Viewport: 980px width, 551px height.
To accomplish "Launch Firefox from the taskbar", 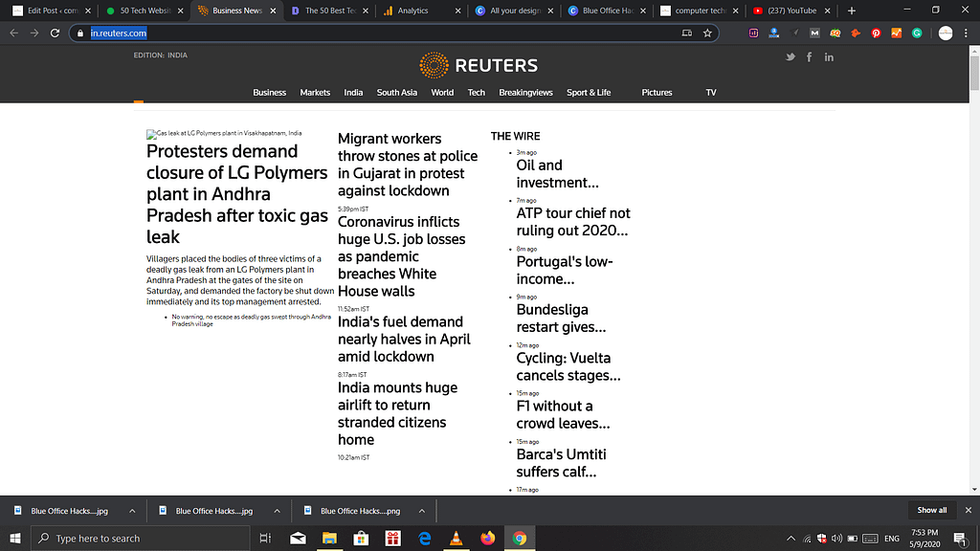I will [x=487, y=538].
